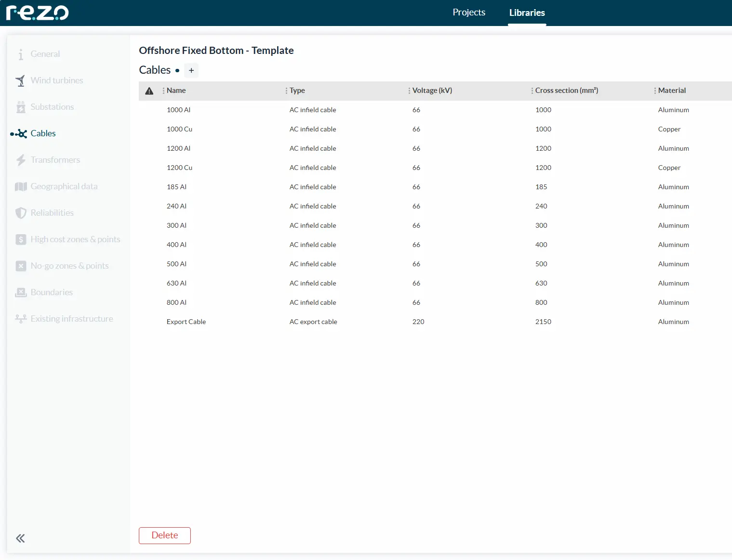Click the Delete button
This screenshot has height=560, width=732.
pos(164,535)
